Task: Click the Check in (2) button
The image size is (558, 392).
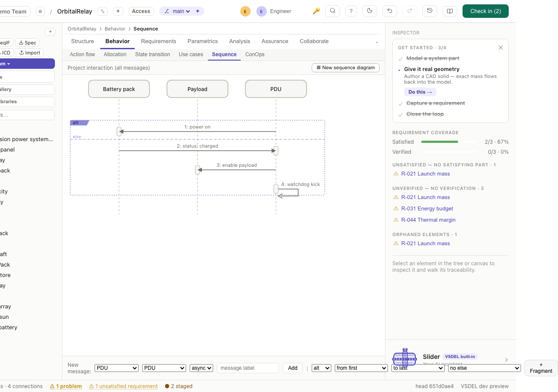Action: click(486, 11)
